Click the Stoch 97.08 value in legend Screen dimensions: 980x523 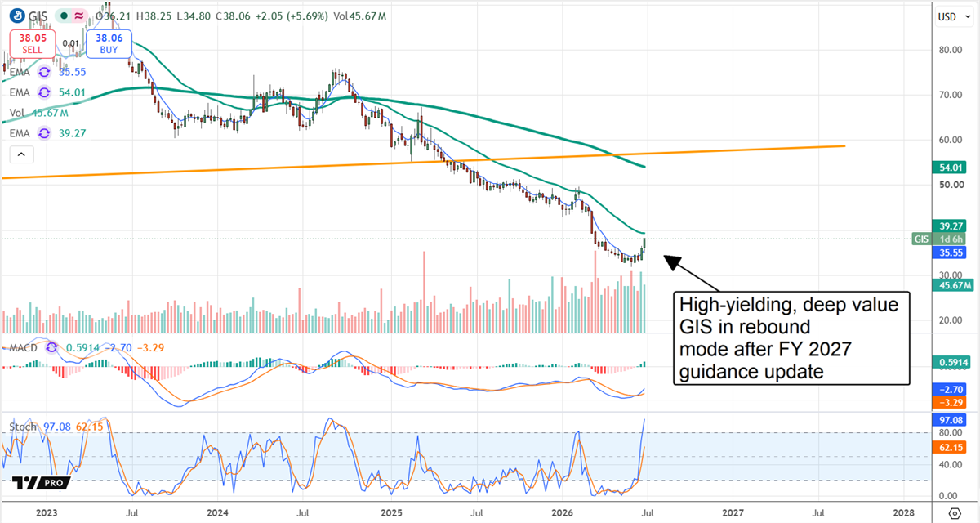[x=56, y=427]
